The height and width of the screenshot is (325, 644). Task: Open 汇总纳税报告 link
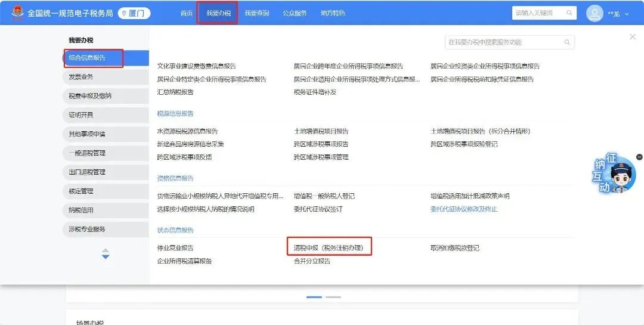click(x=175, y=92)
